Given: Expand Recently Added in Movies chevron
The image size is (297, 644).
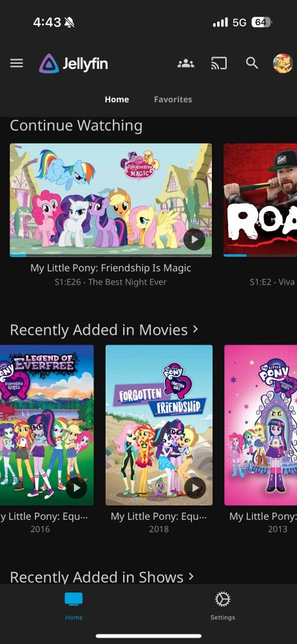Looking at the screenshot, I should click(196, 329).
